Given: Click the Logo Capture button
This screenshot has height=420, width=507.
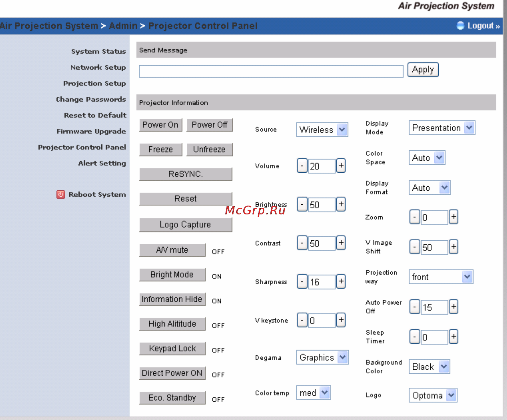Looking at the screenshot, I should 186,224.
